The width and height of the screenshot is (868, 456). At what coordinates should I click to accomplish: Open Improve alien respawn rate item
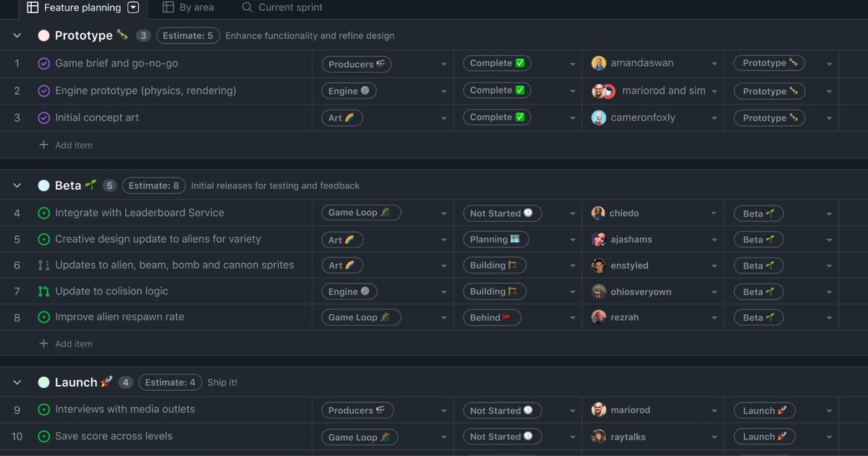coord(119,317)
